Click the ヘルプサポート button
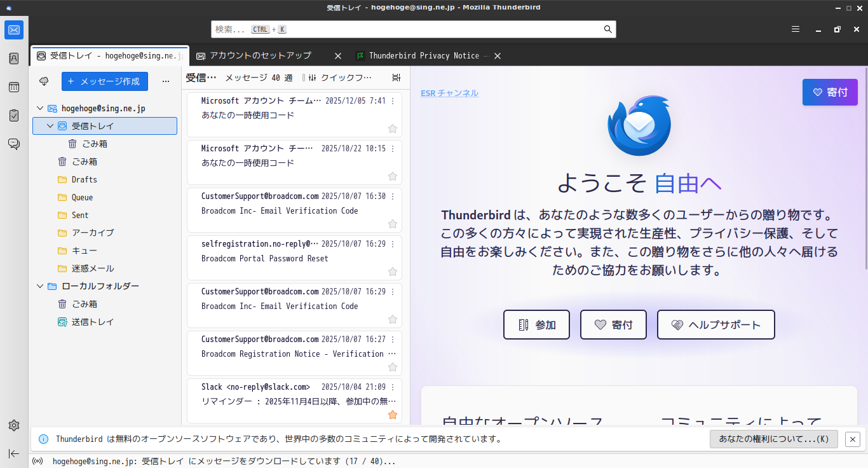This screenshot has width=868, height=468. pyautogui.click(x=716, y=325)
